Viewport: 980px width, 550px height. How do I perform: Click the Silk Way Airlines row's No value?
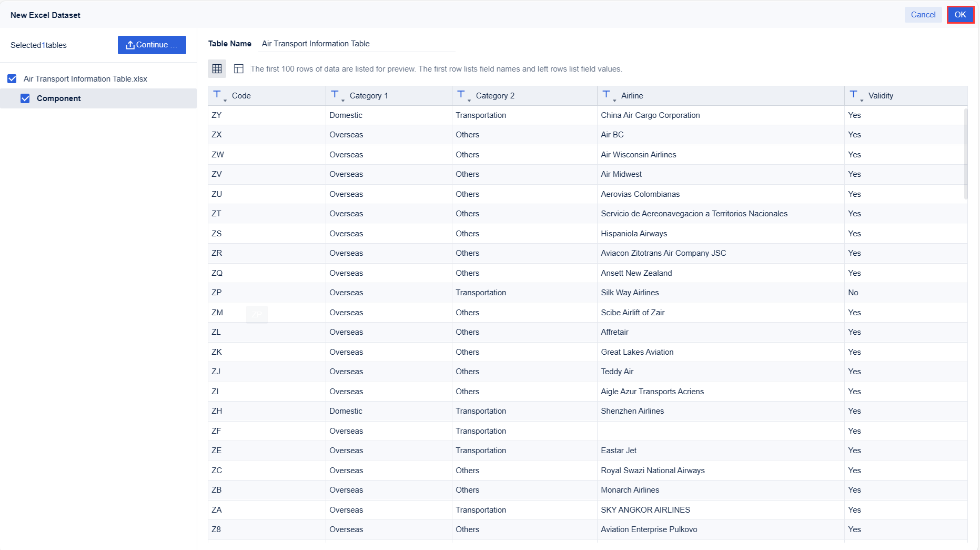[853, 293]
